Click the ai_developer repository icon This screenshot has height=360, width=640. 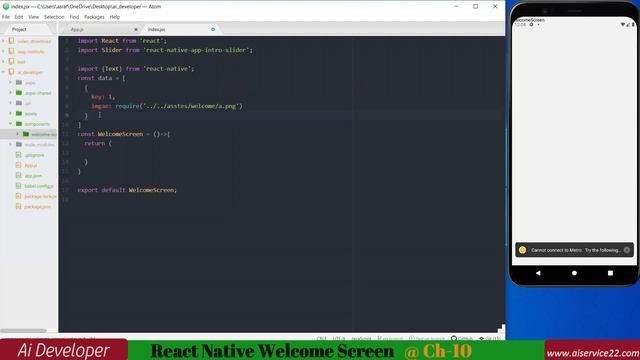click(x=11, y=72)
